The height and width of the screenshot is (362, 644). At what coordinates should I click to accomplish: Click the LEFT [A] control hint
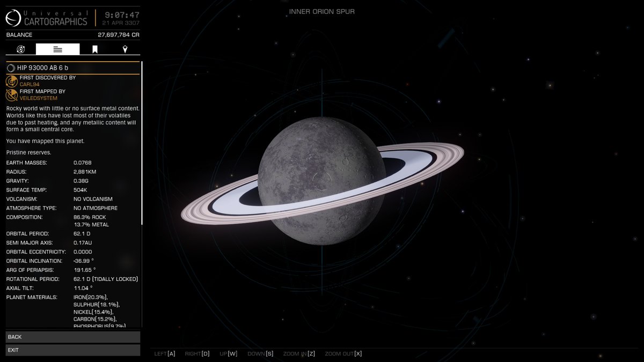pos(165,354)
